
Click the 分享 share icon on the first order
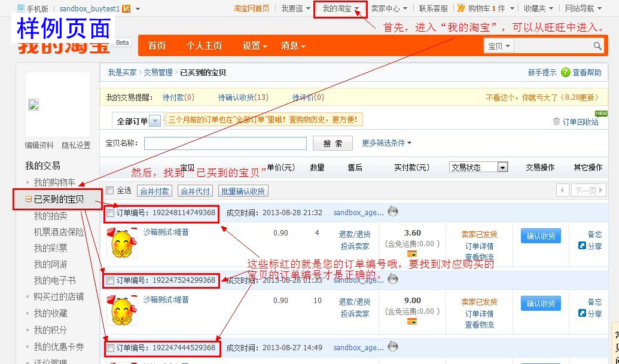[583, 246]
